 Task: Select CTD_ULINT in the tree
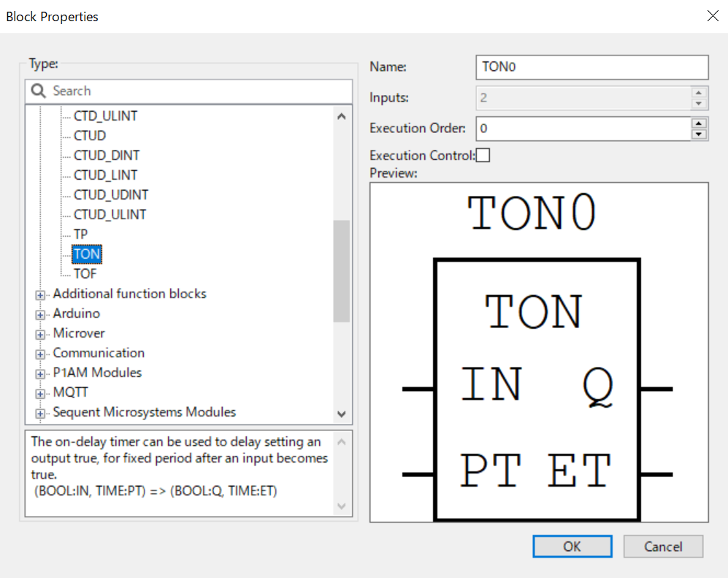pyautogui.click(x=105, y=116)
